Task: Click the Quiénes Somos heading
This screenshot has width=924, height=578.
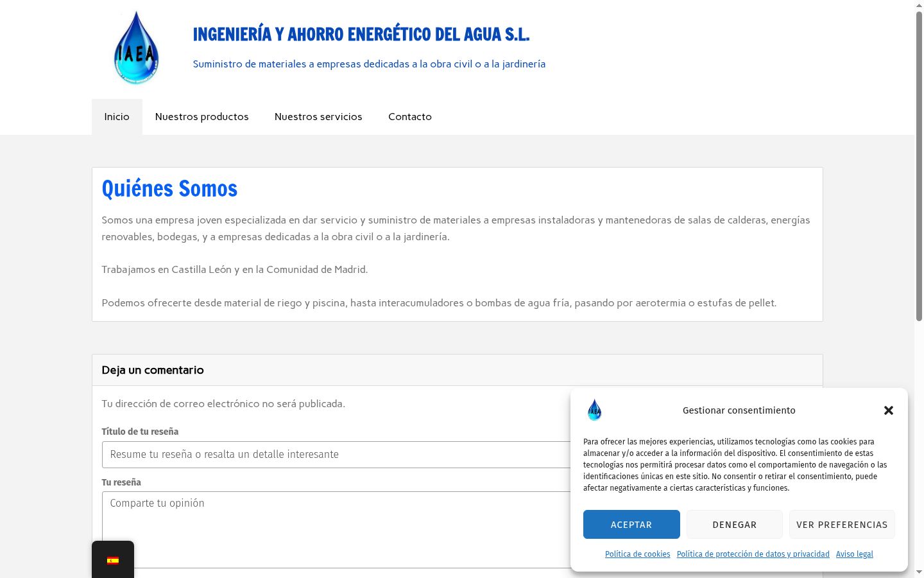Action: pyautogui.click(x=169, y=188)
